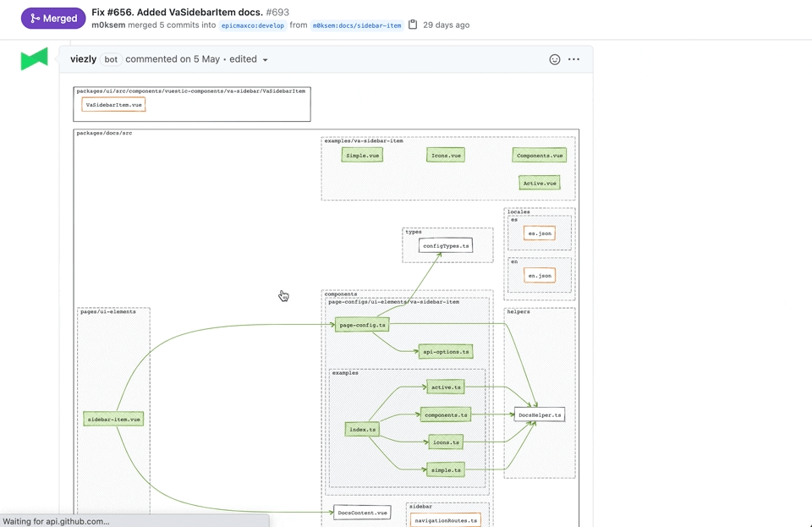Viewport: 812px width, 527px height.
Task: Click the 'pages/ui-elements' group label
Action: tap(108, 311)
